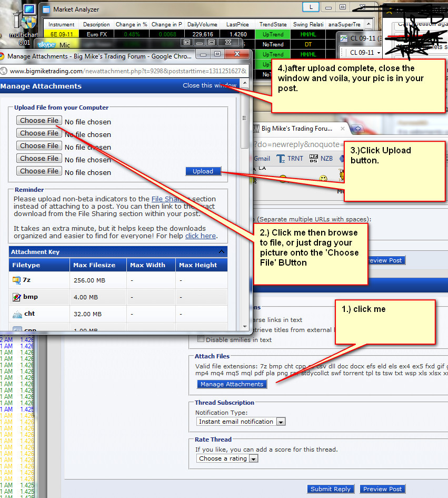The width and height of the screenshot is (448, 498).
Task: Click the 229,616 daily volume cell
Action: (202, 34)
